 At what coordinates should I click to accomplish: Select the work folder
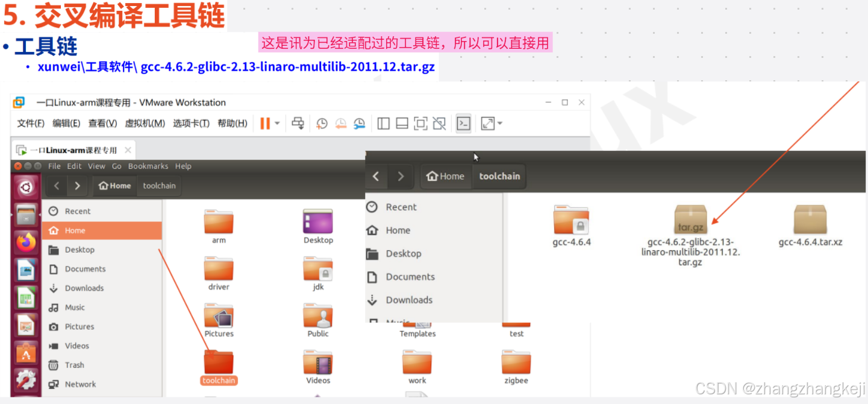tap(417, 367)
